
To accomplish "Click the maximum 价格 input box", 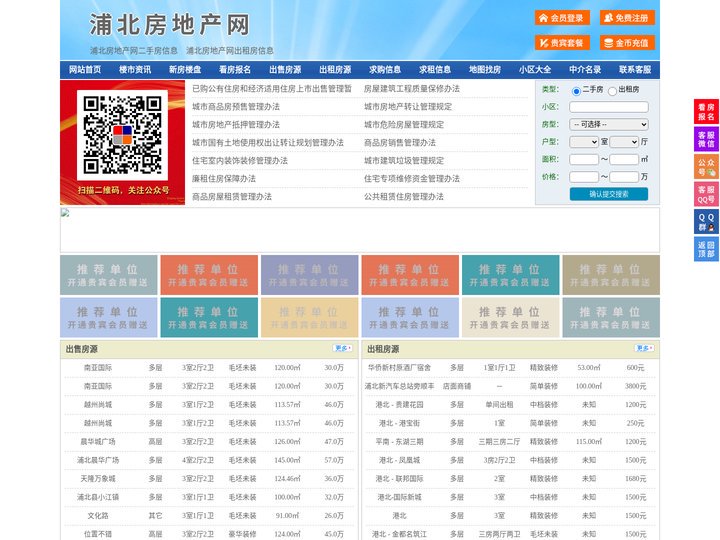I will pos(624,177).
